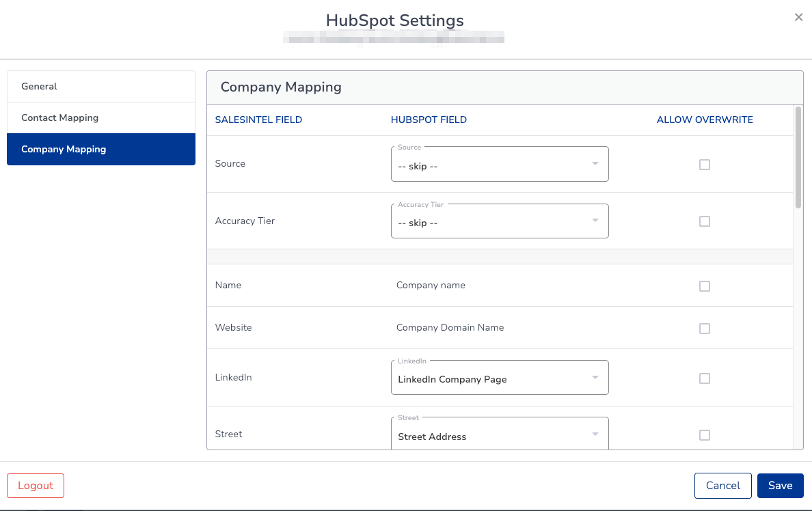Select the Company Mapping tab
This screenshot has width=812, height=511.
coord(101,149)
